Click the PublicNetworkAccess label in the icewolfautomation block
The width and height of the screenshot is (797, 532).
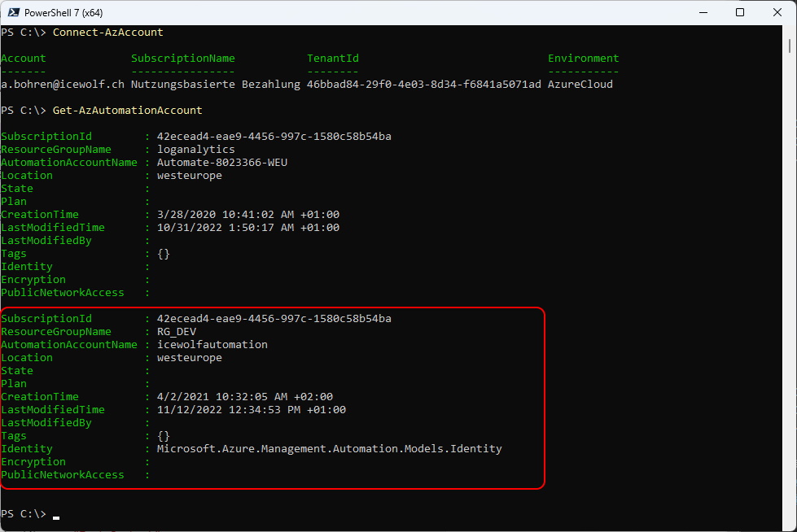tap(63, 475)
